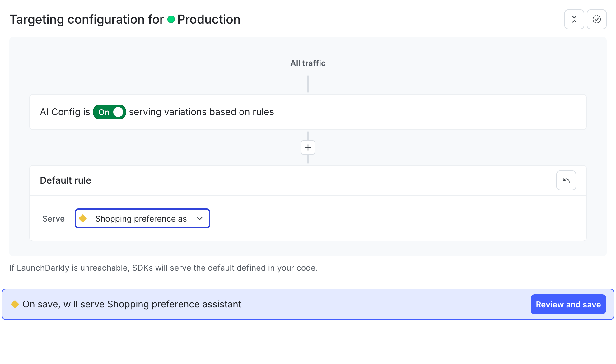Screen dimensions: 616x364
Task: Click the white knob inside the On toggle
Action: pos(118,112)
